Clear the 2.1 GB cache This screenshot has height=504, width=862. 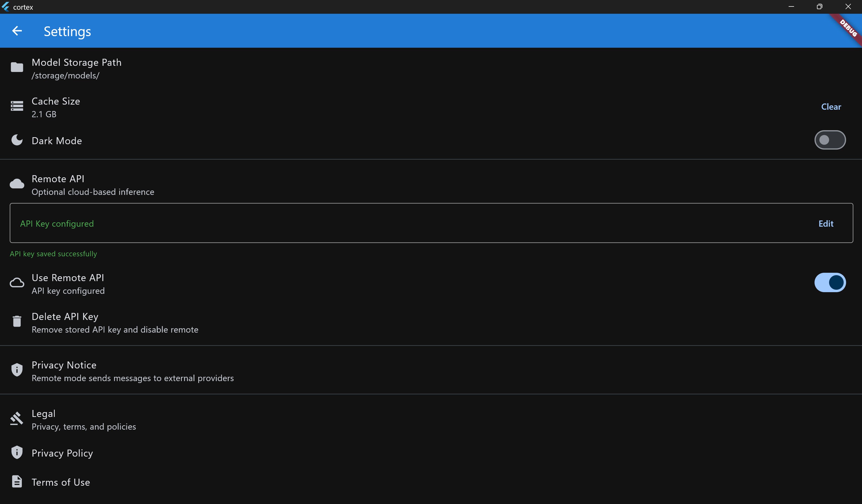pos(830,107)
